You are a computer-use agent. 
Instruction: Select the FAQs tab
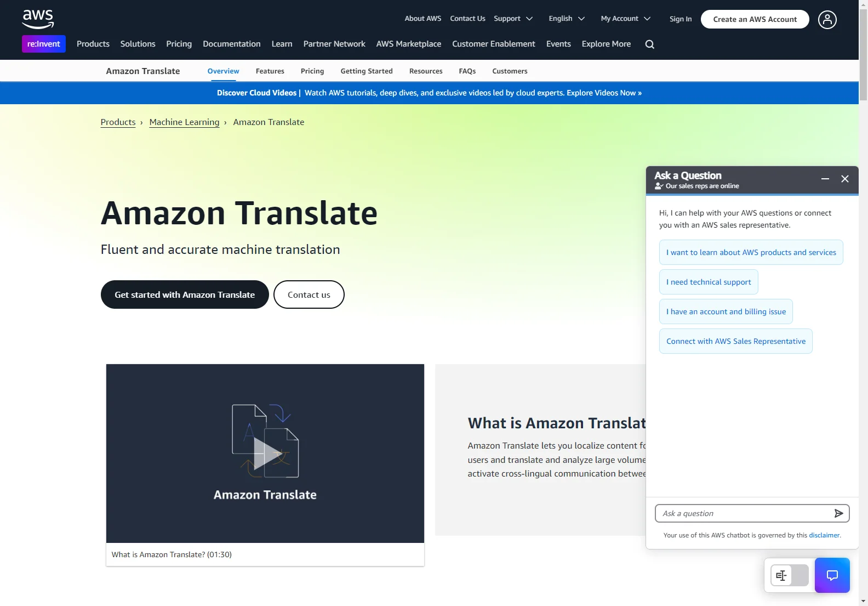click(467, 71)
